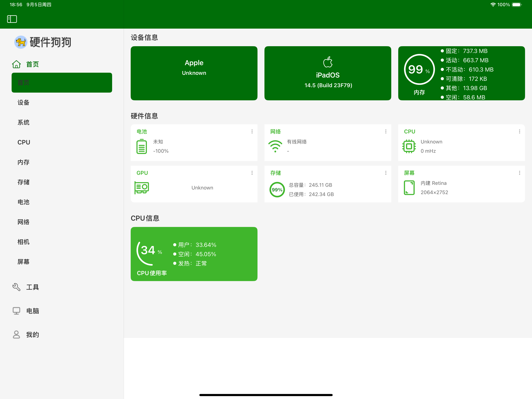
Task: Click the 99% memory ring gauge
Action: tap(419, 69)
